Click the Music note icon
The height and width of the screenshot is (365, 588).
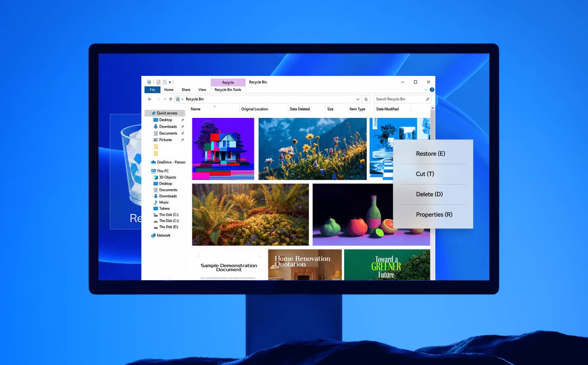tap(155, 202)
